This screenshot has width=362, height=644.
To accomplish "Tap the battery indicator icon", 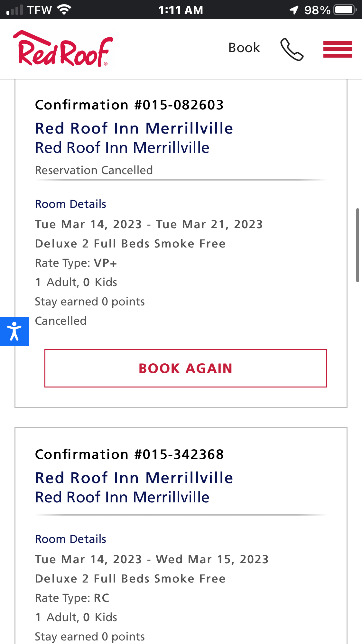I will (x=345, y=10).
